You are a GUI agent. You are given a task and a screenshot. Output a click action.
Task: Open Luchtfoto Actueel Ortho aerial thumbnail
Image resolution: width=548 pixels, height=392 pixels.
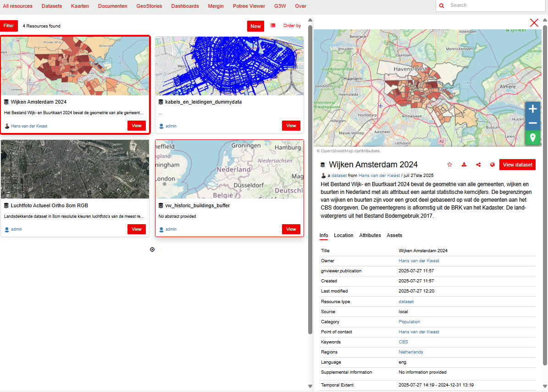75,170
